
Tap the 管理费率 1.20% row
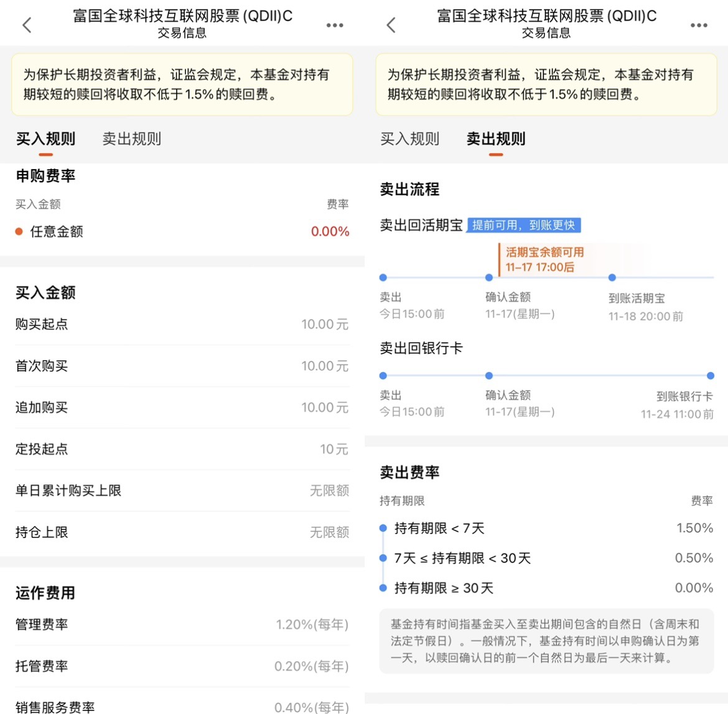point(182,624)
